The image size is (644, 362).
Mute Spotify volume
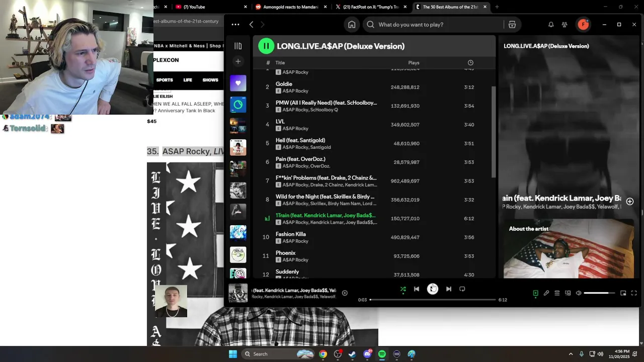tap(579, 293)
